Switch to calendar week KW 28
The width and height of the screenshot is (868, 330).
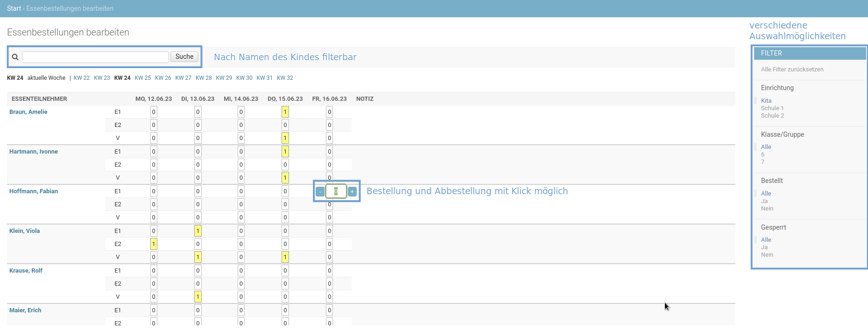click(204, 78)
